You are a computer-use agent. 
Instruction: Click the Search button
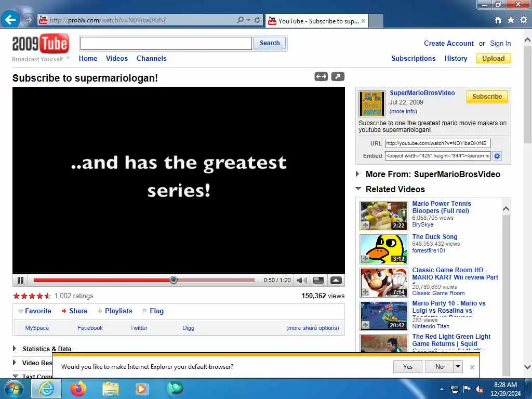(x=270, y=43)
